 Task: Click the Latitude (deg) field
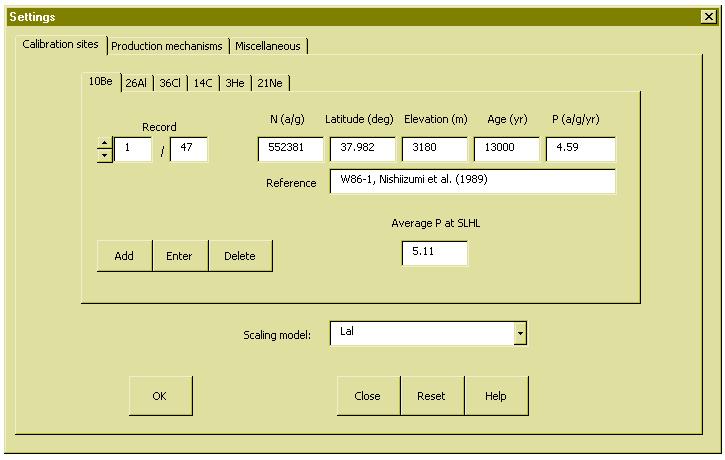tap(362, 150)
